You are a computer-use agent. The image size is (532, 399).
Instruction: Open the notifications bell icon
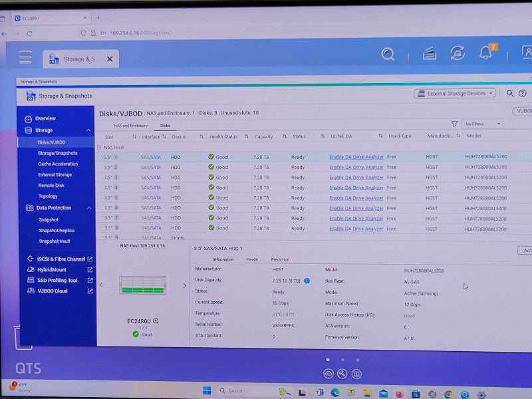(x=486, y=53)
